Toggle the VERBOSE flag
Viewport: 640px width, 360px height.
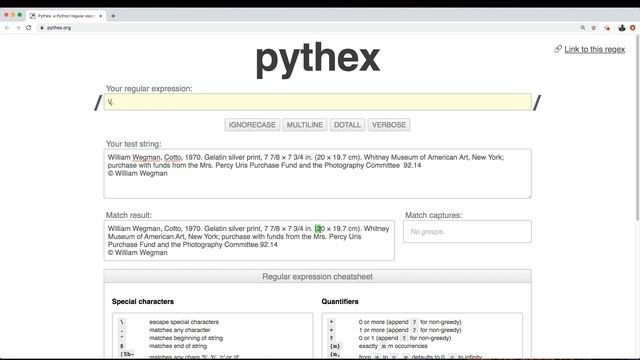tap(389, 125)
